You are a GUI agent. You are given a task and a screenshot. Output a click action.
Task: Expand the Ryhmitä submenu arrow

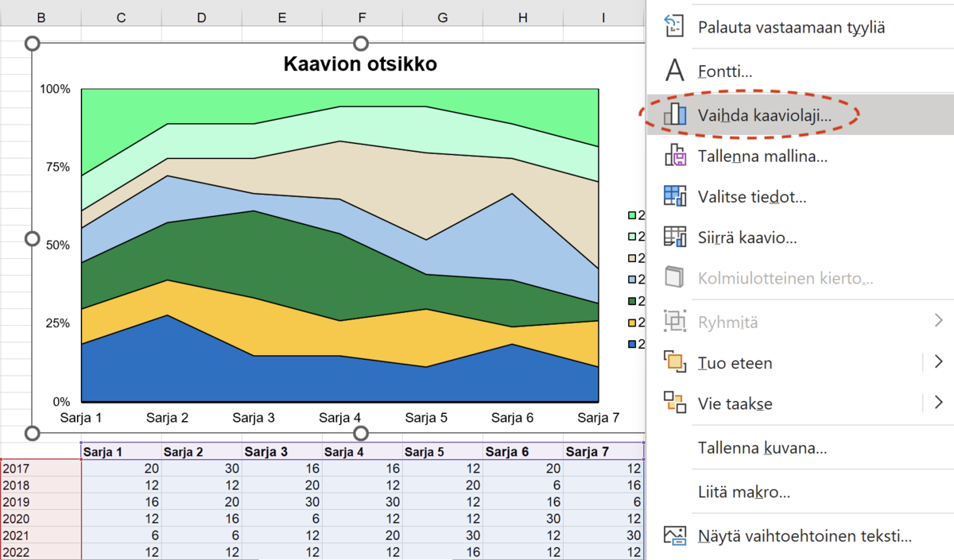939,322
